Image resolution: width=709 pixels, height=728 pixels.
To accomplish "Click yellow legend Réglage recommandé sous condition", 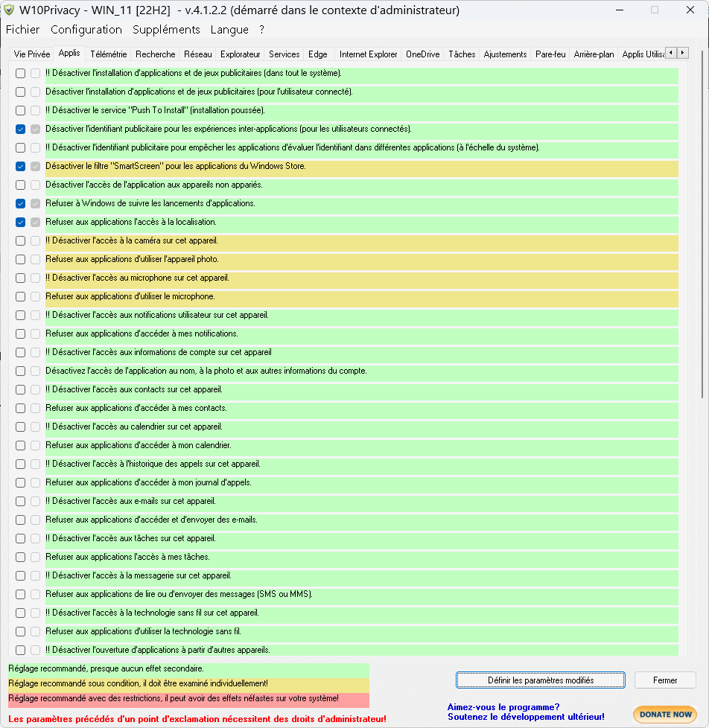I will point(188,684).
